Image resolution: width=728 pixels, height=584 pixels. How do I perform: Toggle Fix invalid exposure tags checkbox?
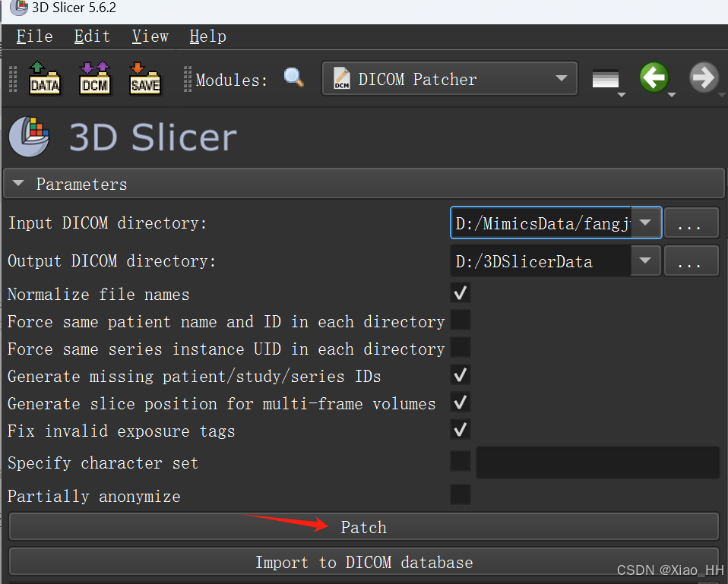460,430
